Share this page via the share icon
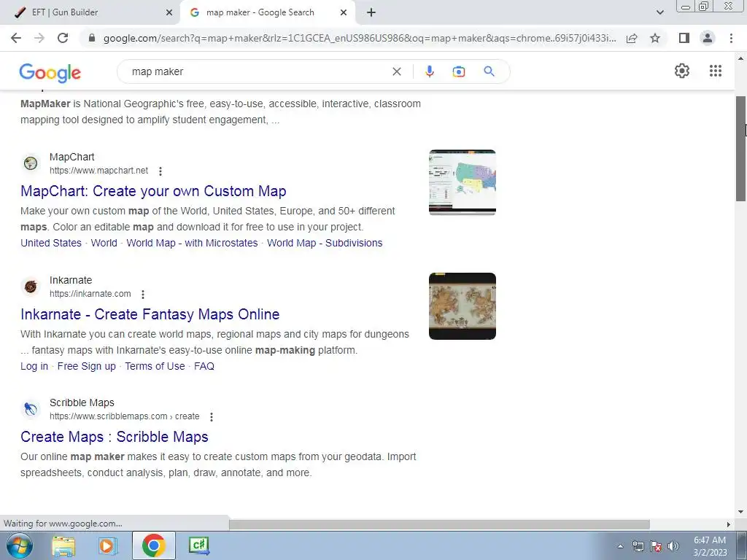The height and width of the screenshot is (560, 747). click(632, 38)
